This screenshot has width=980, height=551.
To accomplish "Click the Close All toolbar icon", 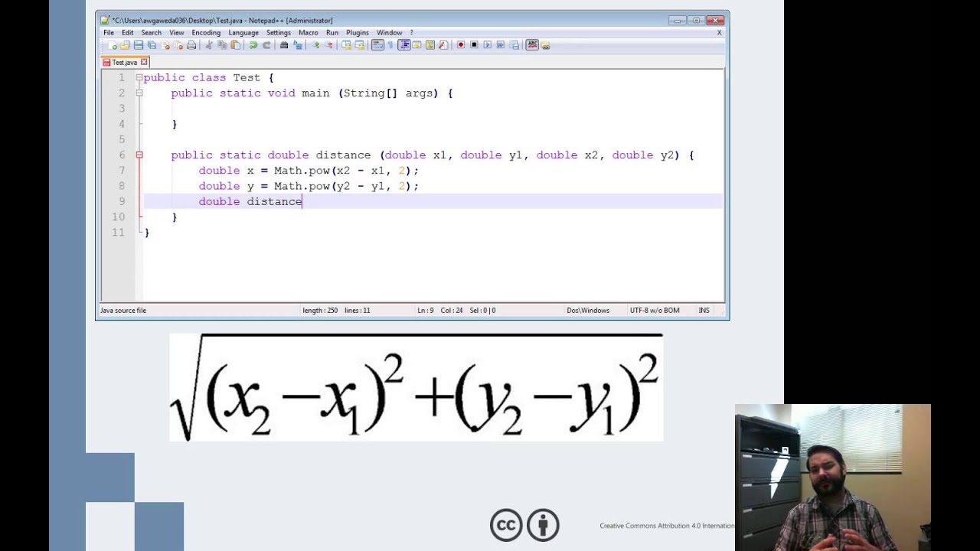I will click(x=178, y=45).
